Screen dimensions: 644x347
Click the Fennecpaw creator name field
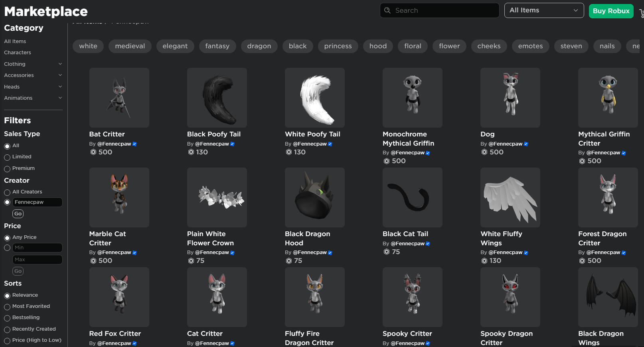point(38,202)
